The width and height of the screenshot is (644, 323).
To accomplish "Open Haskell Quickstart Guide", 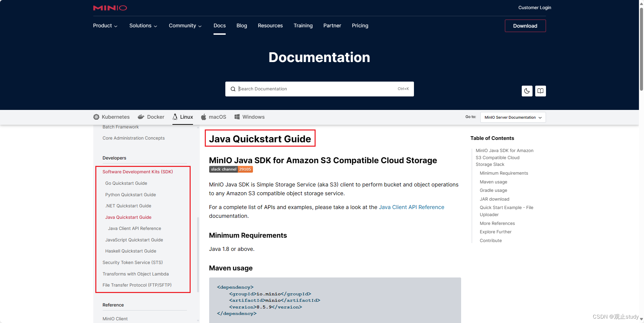I will pyautogui.click(x=131, y=251).
